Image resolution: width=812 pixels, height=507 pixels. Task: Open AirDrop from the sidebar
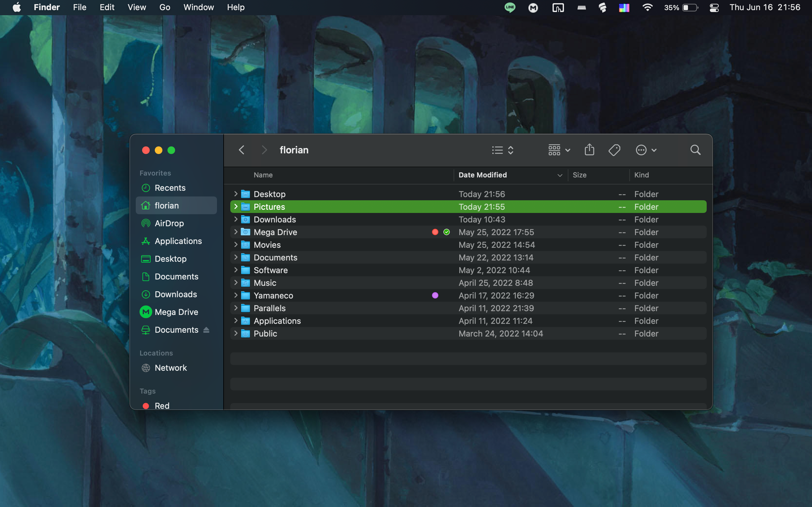(x=169, y=223)
